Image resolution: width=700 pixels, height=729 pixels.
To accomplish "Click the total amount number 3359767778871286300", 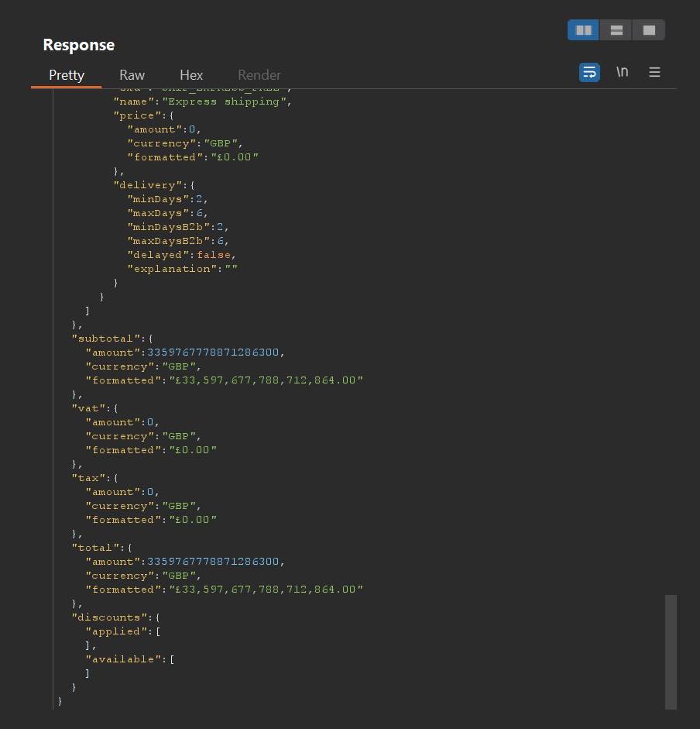I will [213, 562].
